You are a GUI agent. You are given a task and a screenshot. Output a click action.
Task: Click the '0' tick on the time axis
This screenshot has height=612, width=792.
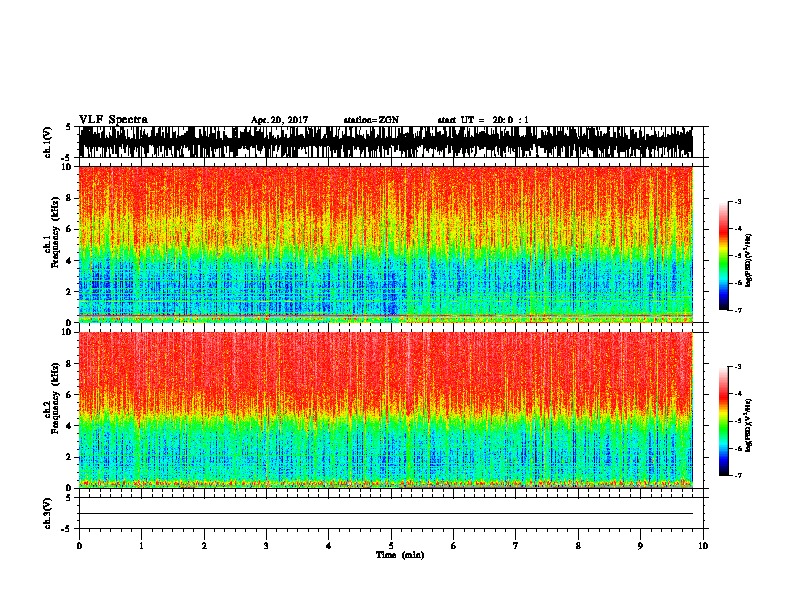79,546
